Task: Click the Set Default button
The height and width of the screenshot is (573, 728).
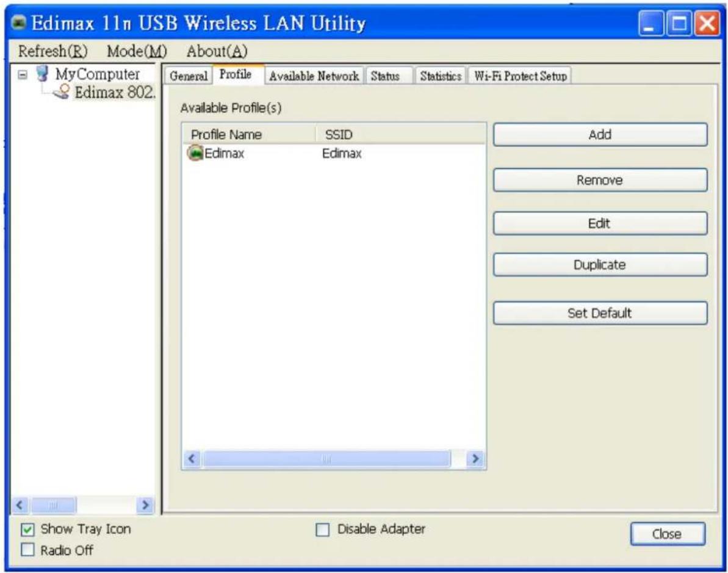Action: [x=600, y=313]
